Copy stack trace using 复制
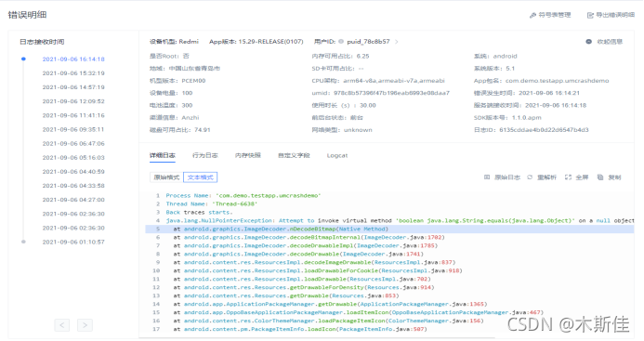 [x=609, y=177]
